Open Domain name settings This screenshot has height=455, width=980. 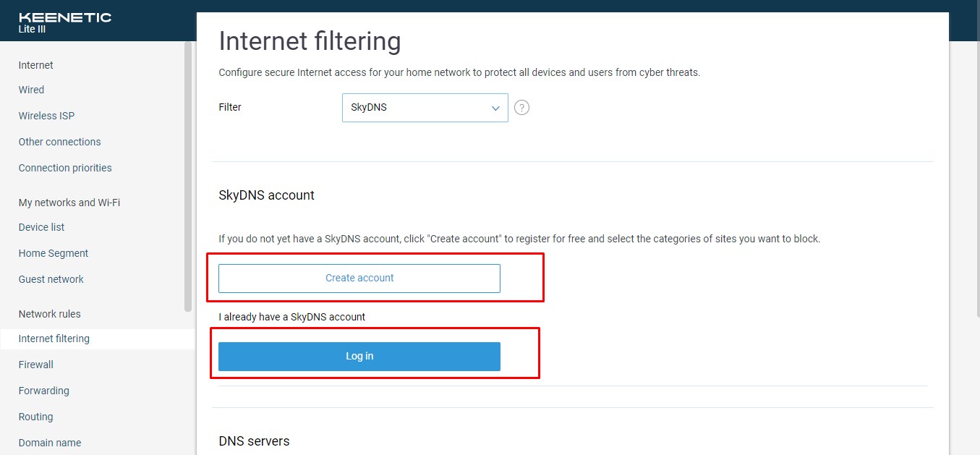pos(49,443)
